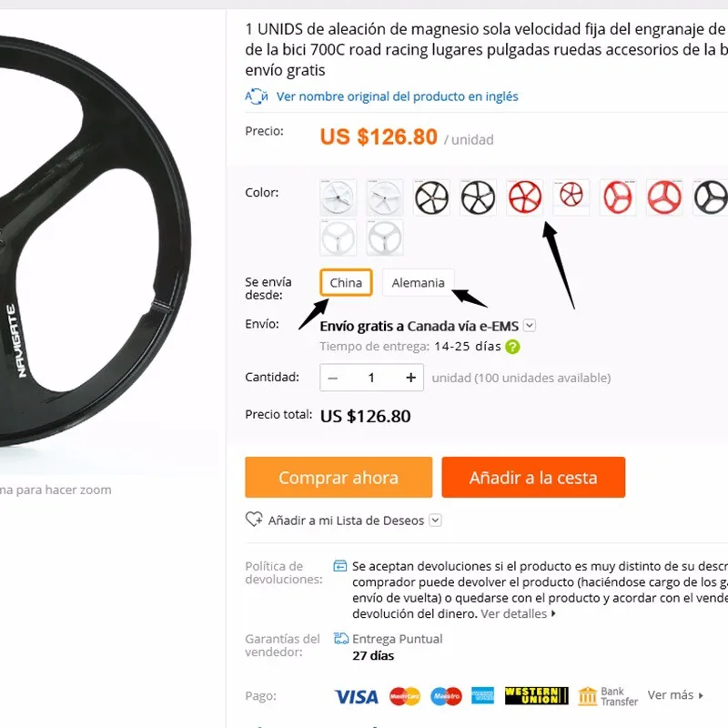Screen dimensions: 728x728
Task: Choose the first red five-spoke wheel color
Action: pos(525,197)
